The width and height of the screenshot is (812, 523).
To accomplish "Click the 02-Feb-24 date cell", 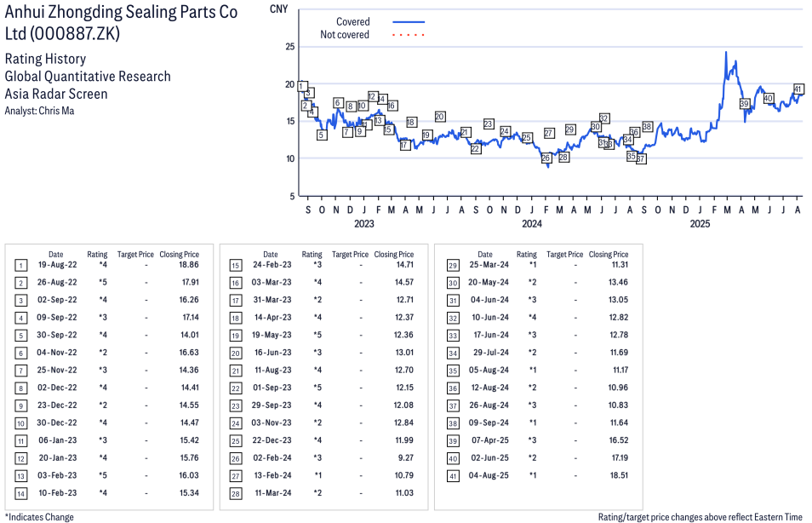I will point(272,457).
